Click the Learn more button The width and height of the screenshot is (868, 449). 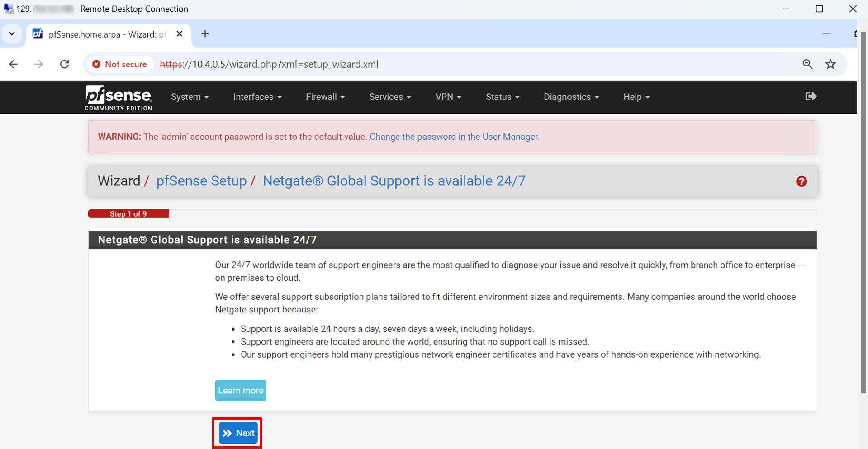coord(241,390)
